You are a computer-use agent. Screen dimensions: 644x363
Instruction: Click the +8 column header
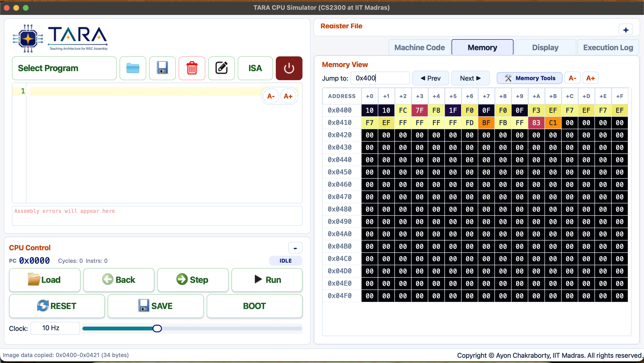[x=503, y=96]
